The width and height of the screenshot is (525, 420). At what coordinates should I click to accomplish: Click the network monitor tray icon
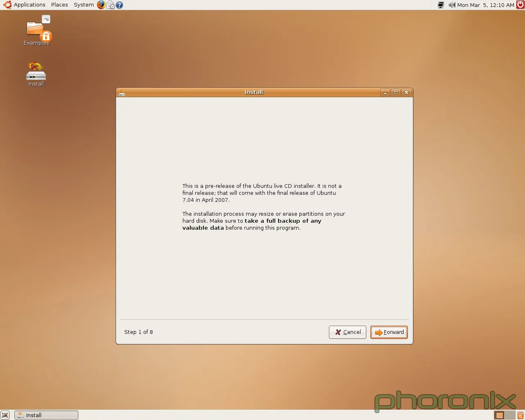point(441,5)
